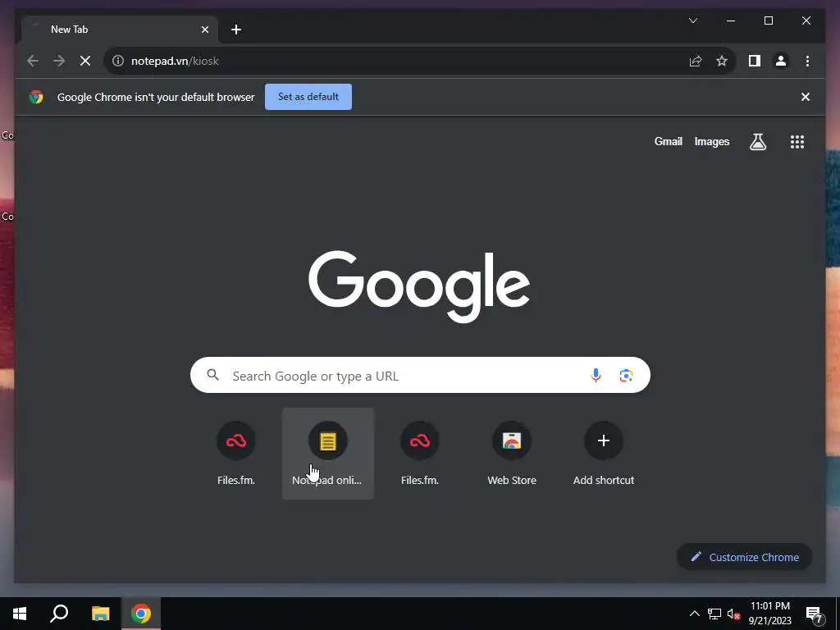Open the Files.fm shortcut beside Web Store
Viewport: 840px width, 630px height.
point(420,454)
